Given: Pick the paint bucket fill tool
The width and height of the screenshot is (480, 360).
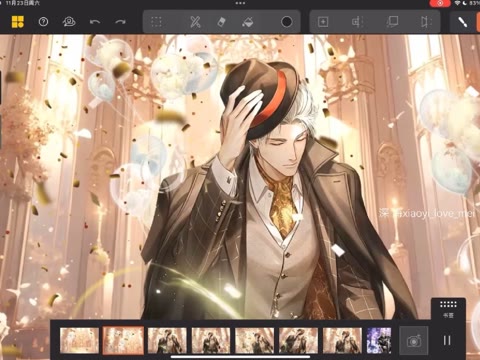Looking at the screenshot, I should [247, 22].
